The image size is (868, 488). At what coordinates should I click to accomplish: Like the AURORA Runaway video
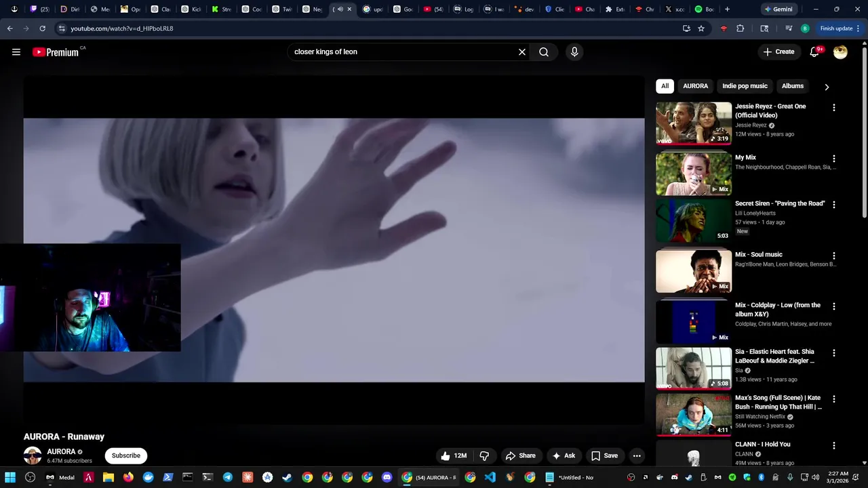pyautogui.click(x=453, y=456)
